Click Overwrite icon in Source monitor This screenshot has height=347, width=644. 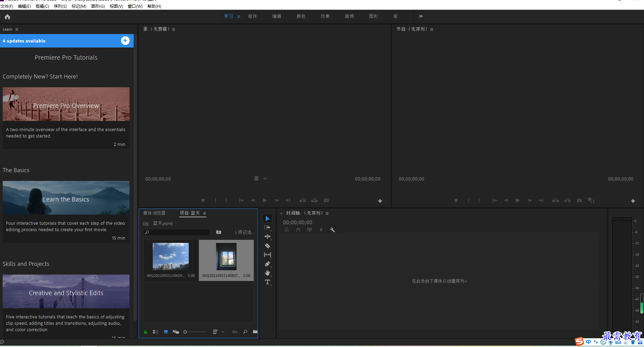pos(315,200)
